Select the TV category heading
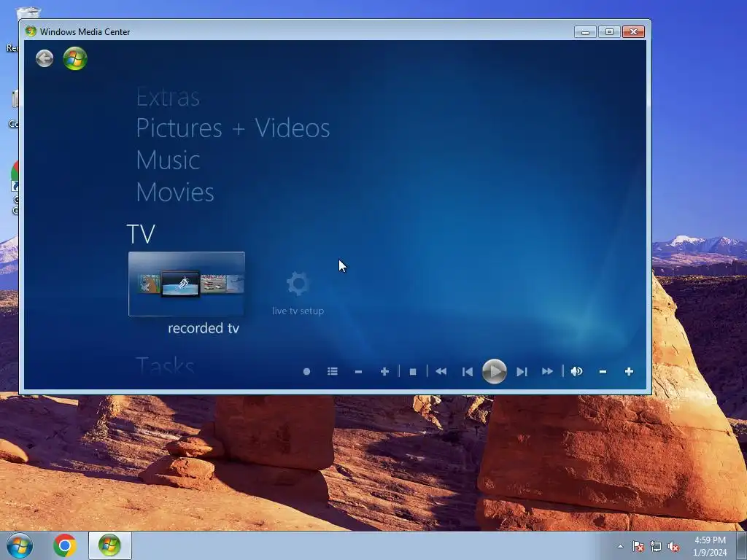Viewport: 747px width, 560px height. click(141, 234)
